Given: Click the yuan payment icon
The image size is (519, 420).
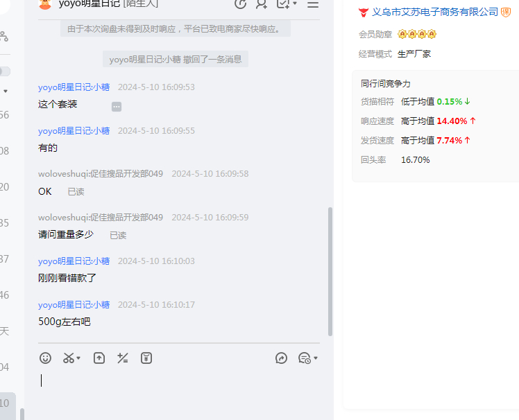Looking at the screenshot, I should point(146,358).
